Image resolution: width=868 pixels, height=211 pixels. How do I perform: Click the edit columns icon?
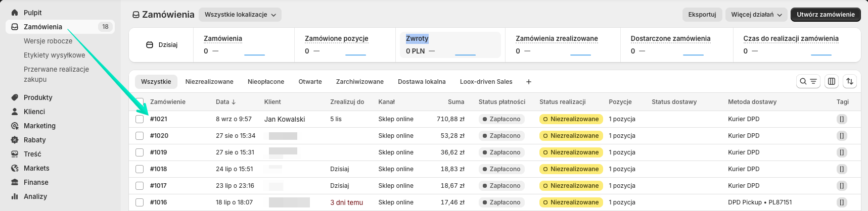[x=832, y=81]
